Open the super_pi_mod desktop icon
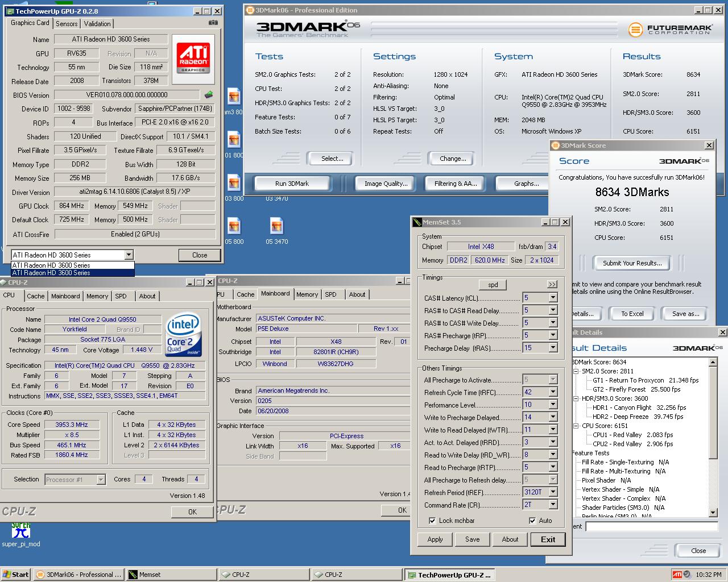Image resolution: width=728 pixels, height=582 pixels. coord(21,534)
